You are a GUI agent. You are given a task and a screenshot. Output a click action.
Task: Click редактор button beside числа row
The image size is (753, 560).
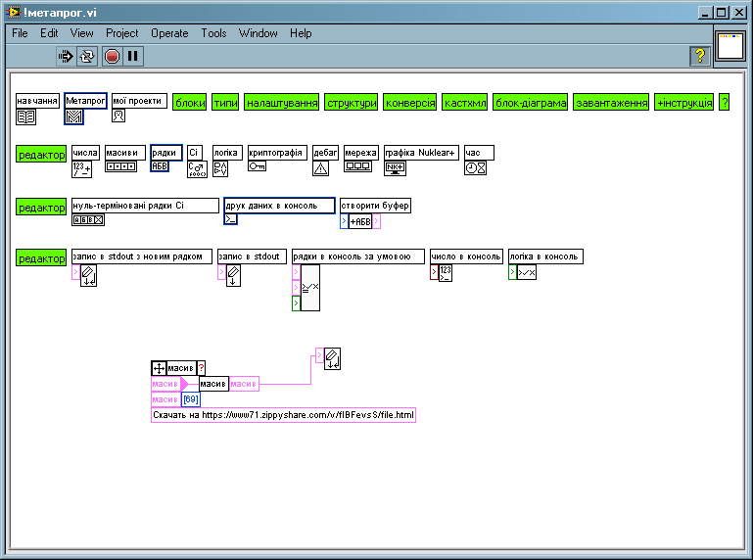[41, 154]
